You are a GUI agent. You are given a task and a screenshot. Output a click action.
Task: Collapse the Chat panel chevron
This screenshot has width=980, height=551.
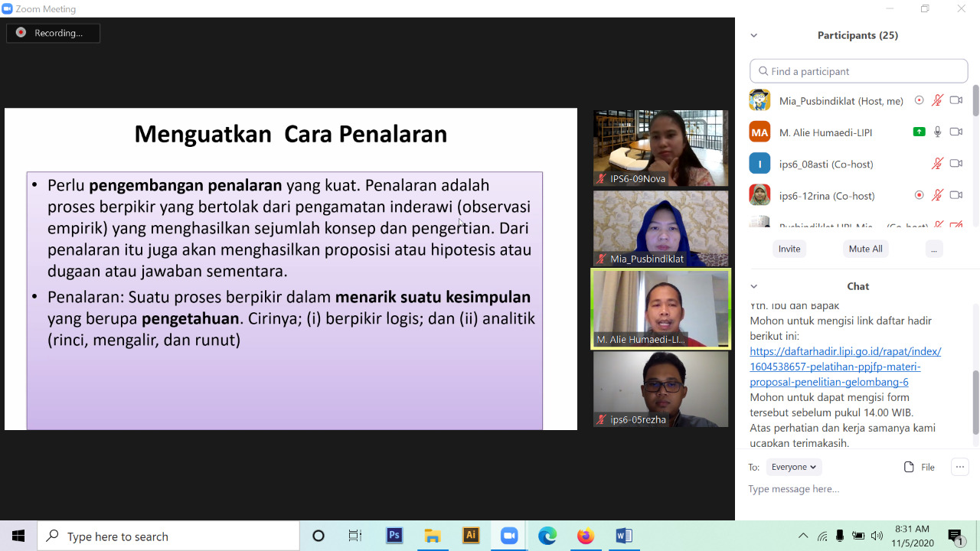[x=754, y=286]
